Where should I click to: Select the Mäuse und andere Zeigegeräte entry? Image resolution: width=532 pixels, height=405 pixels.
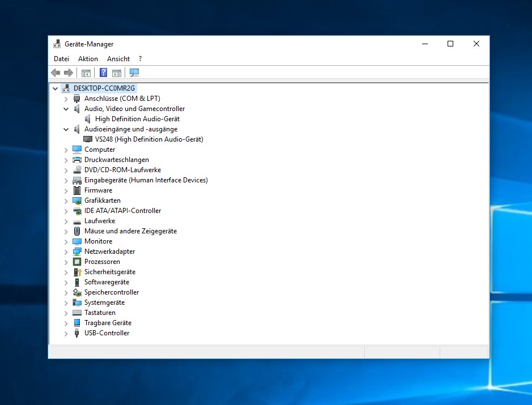(x=130, y=231)
